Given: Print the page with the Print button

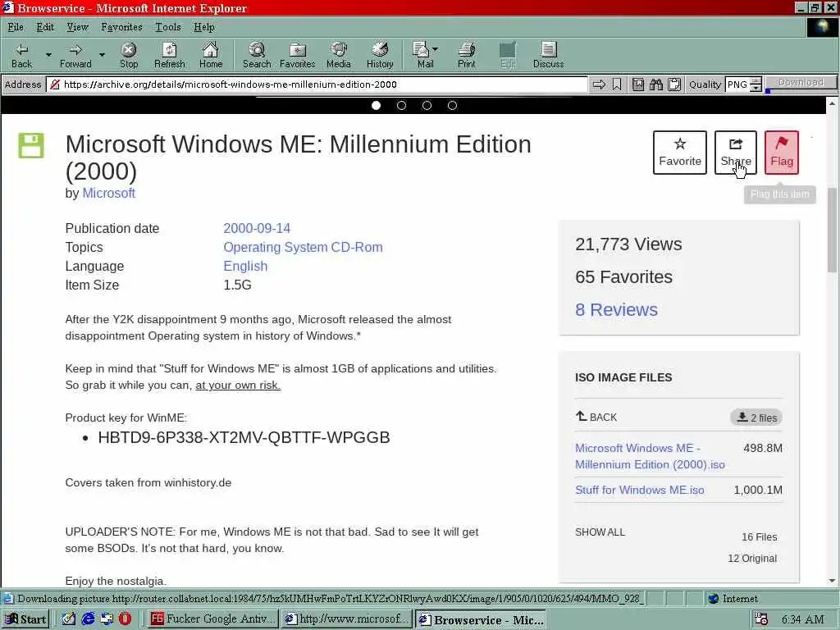Looking at the screenshot, I should pos(466,55).
